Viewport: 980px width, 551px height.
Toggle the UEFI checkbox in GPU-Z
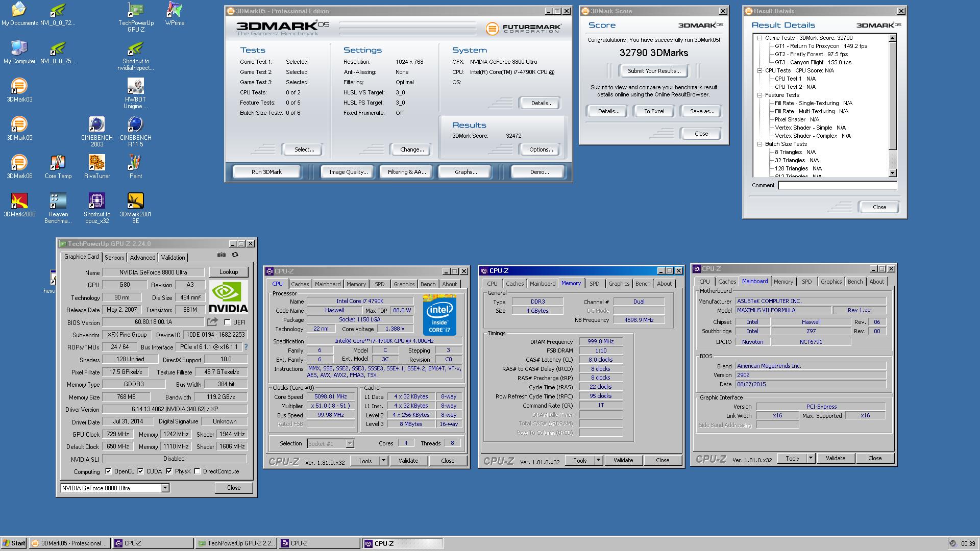click(x=227, y=322)
